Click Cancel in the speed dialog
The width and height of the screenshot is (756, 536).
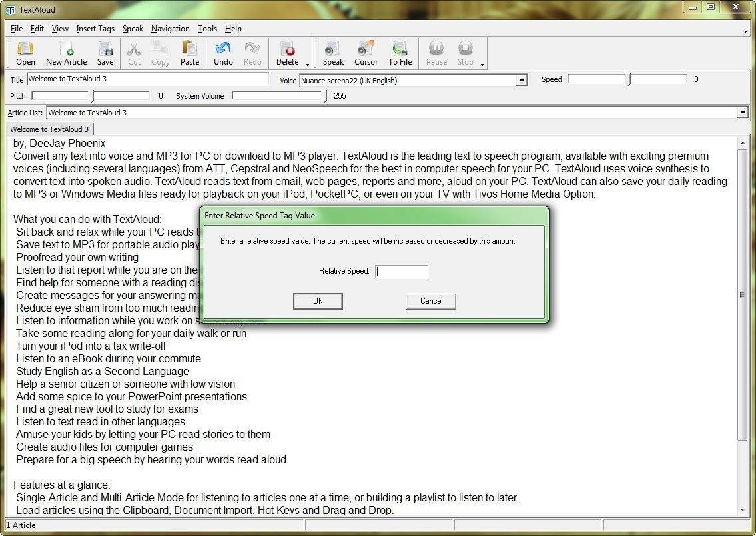pos(431,301)
